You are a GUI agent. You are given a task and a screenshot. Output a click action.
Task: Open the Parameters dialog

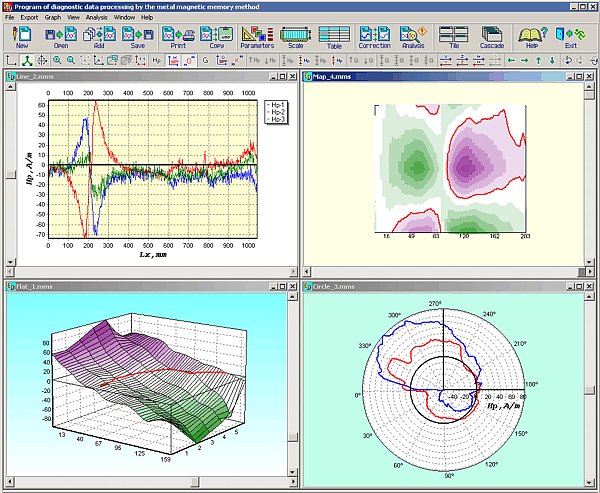point(257,38)
